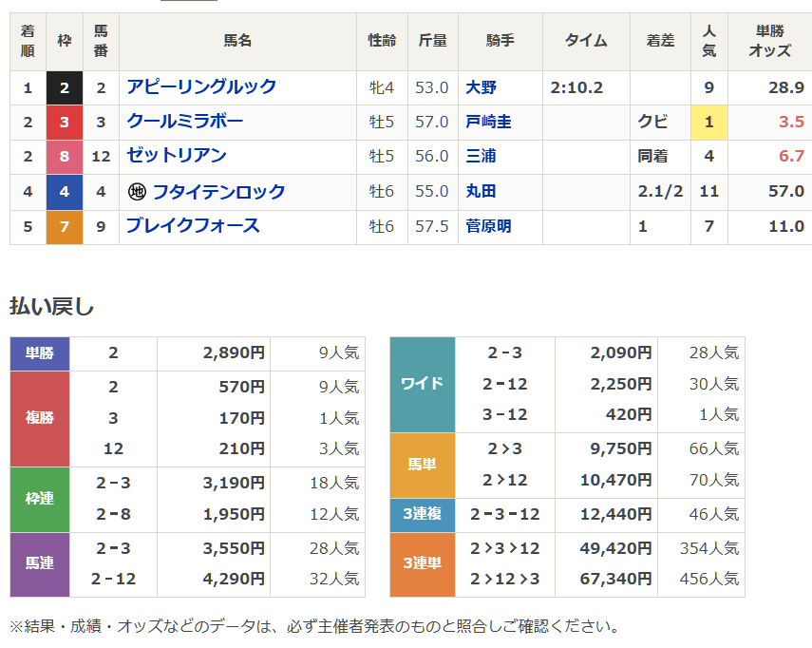Click the 単勝 payout label

40,353
